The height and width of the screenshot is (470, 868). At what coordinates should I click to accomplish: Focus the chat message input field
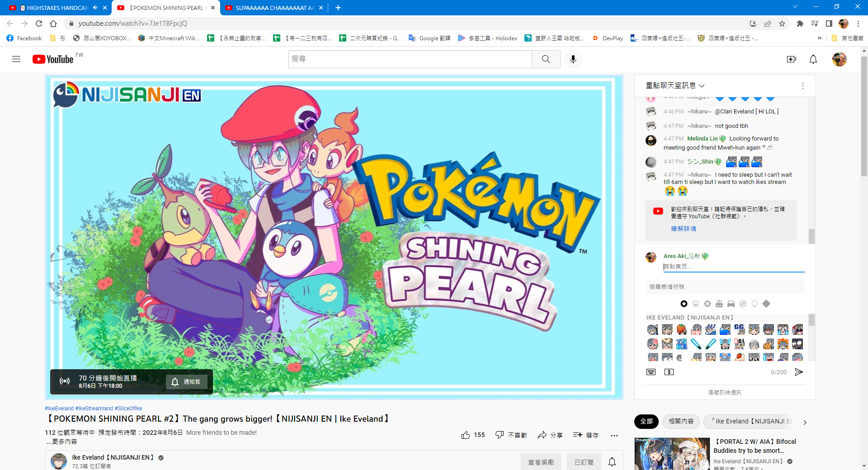734,267
